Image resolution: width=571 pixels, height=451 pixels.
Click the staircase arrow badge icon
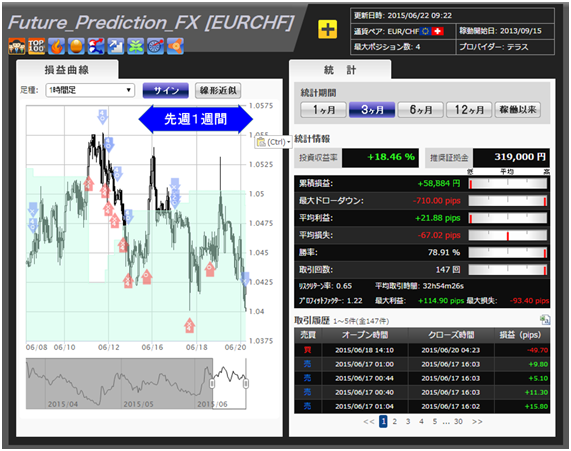tap(116, 46)
